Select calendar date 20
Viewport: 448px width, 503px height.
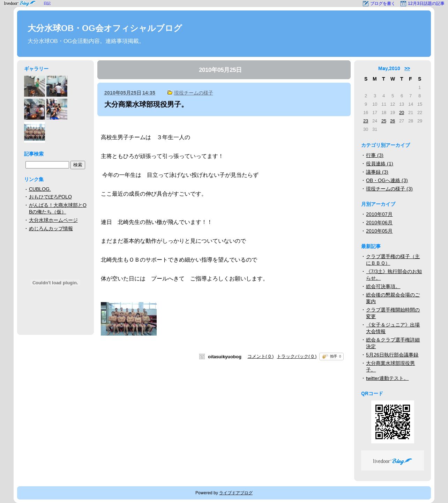[x=402, y=112]
